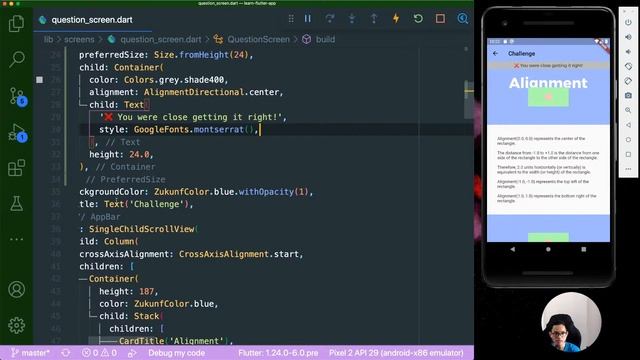Screen dimensions: 640x360
Task: Click color swatch beside Colors.grey.shade400 line
Action: 39,80
